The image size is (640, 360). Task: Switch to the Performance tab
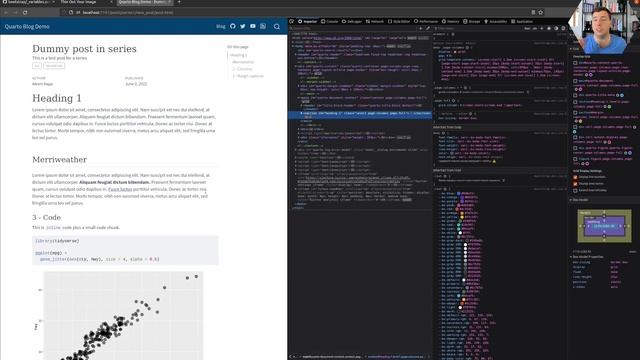pos(426,21)
